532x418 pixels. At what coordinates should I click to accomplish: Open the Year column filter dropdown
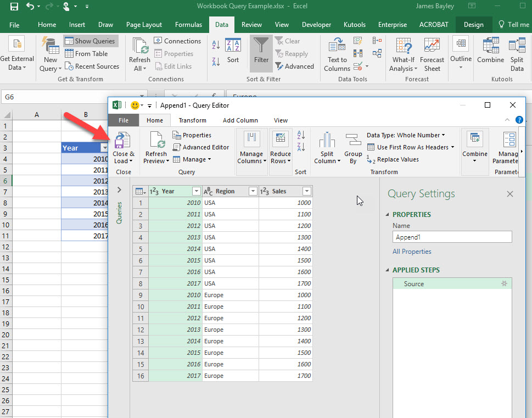(197, 191)
